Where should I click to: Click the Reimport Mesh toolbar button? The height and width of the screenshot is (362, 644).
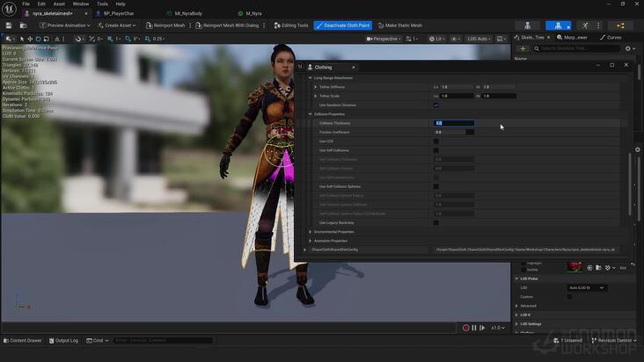click(x=165, y=25)
